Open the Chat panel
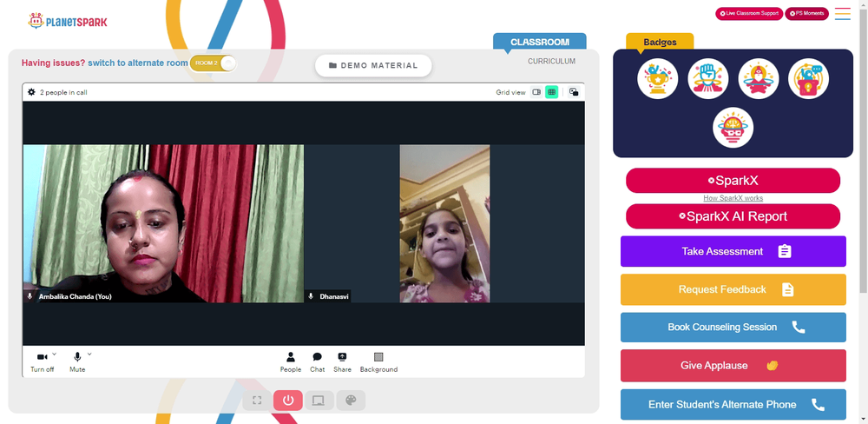This screenshot has width=868, height=424. [x=317, y=362]
